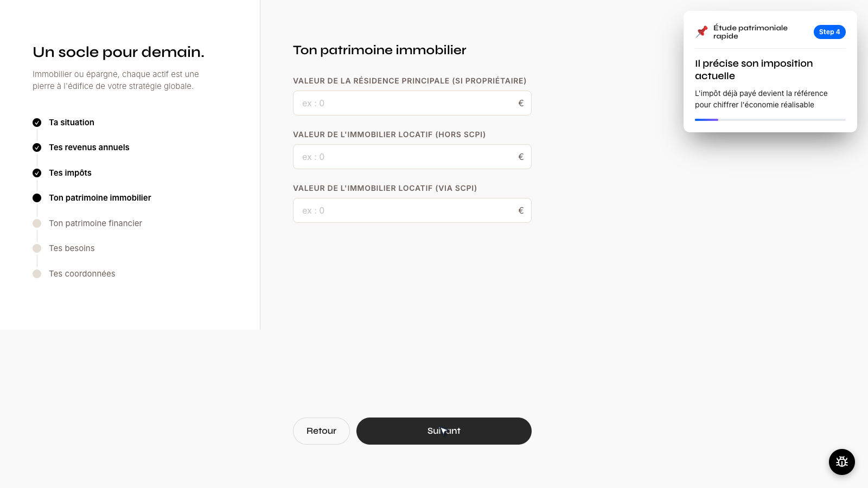Click the Retour button
This screenshot has height=488, width=868.
click(321, 431)
